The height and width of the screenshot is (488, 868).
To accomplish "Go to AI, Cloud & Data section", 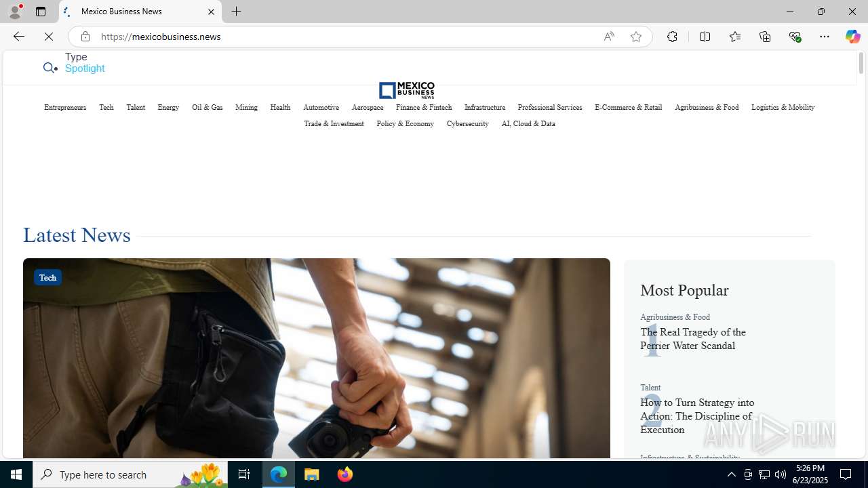I will [528, 124].
